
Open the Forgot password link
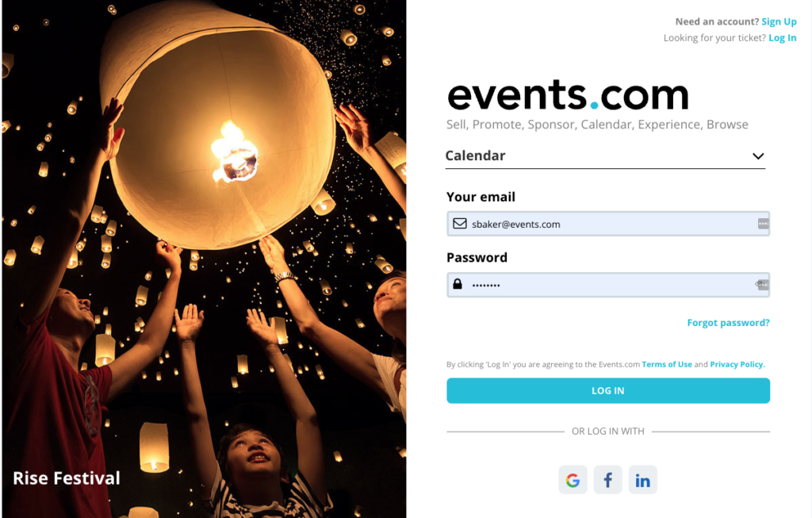point(728,323)
